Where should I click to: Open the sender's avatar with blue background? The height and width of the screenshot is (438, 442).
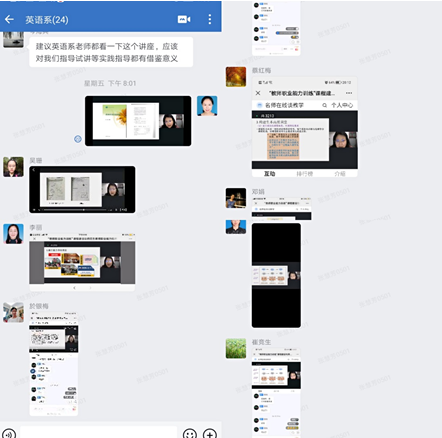coord(207,106)
